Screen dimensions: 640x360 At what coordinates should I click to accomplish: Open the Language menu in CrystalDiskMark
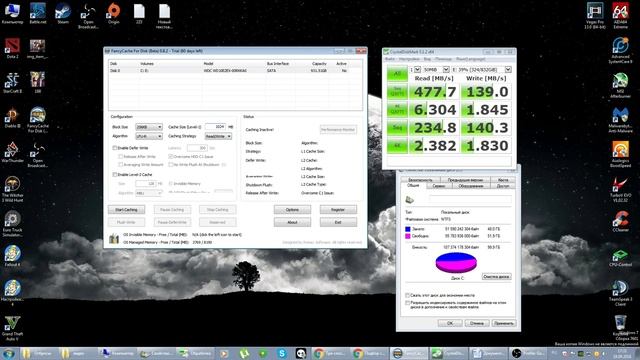[471, 60]
